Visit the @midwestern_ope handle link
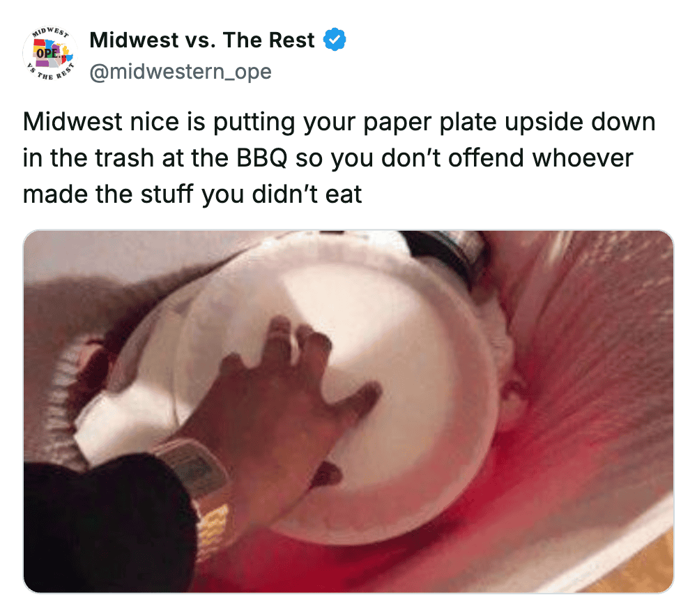 pos(181,72)
